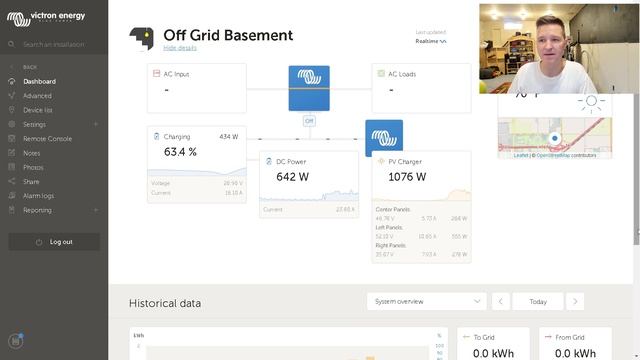Click the 642 W DC power value
640x360 pixels.
[x=292, y=177]
